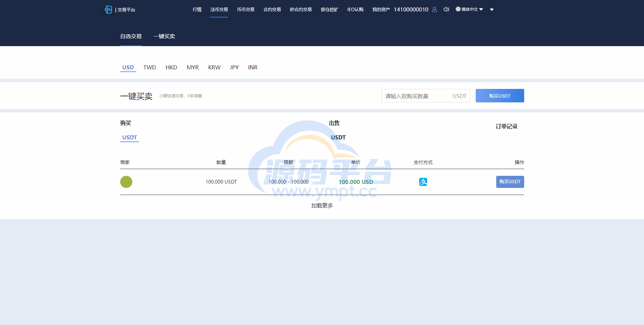
Task: Open 秒合约交易 menu item
Action: coord(301,9)
